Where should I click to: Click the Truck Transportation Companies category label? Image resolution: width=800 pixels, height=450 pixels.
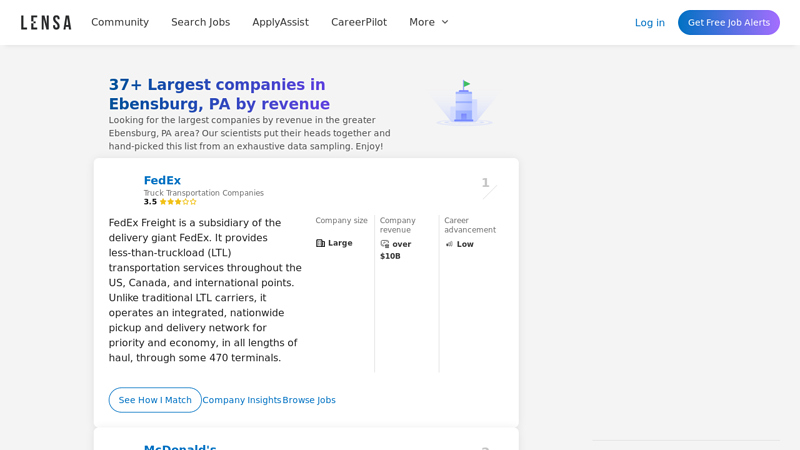click(x=204, y=193)
